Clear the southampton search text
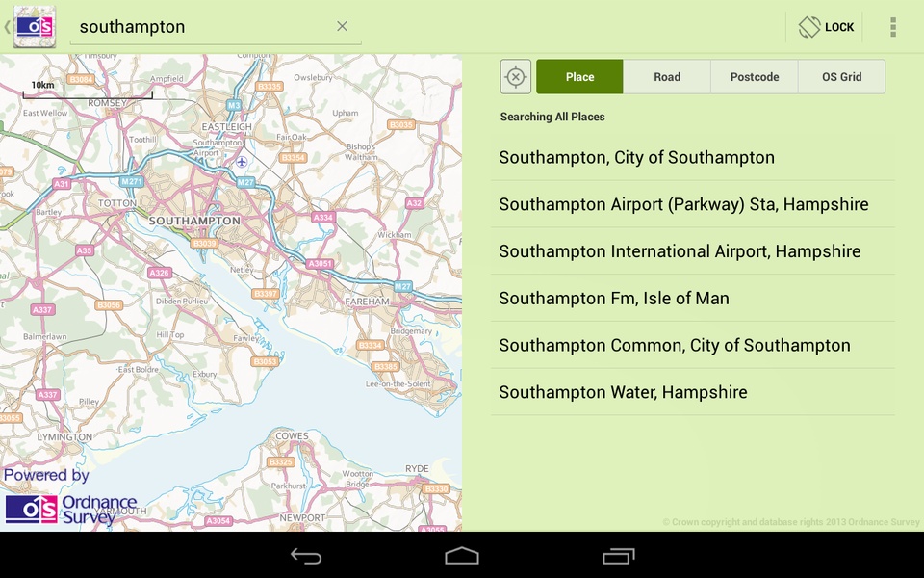 tap(342, 26)
